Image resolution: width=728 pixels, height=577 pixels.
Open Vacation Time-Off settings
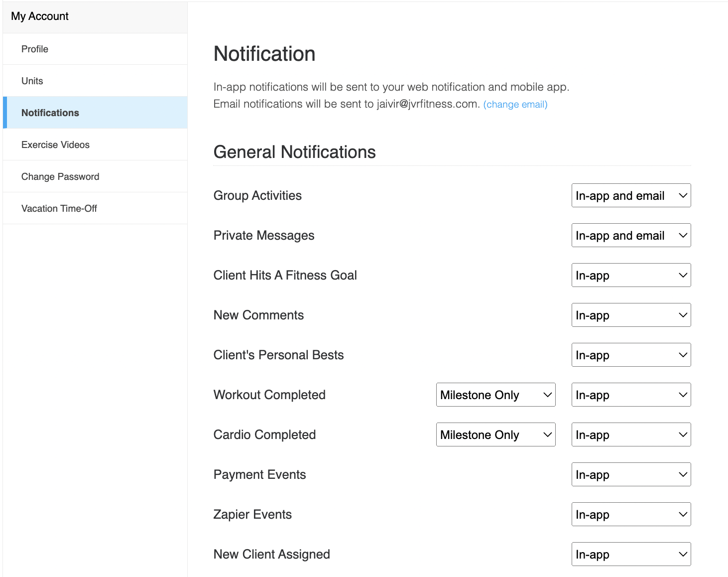pos(95,208)
